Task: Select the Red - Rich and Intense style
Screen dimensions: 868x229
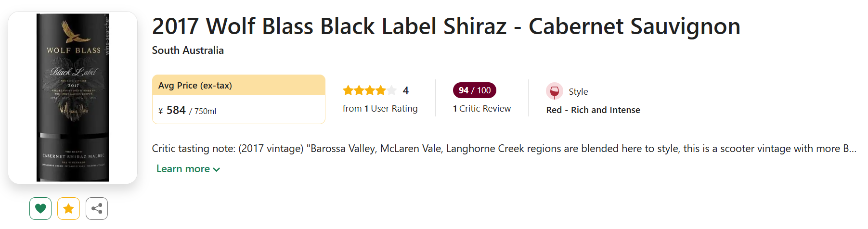Action: click(593, 110)
